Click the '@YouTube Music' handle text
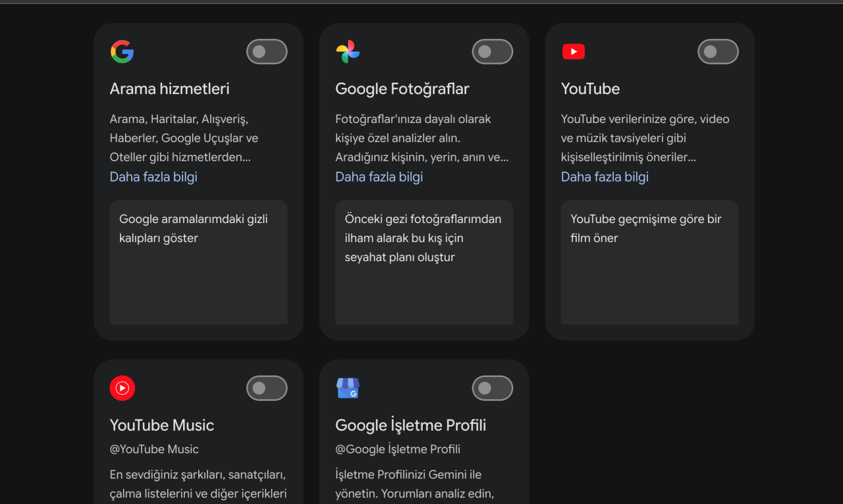Screen dimensions: 843x504 tap(154, 449)
